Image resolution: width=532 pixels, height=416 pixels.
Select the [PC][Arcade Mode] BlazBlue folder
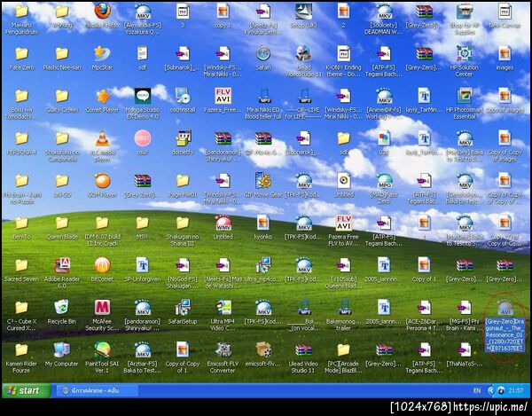tap(343, 350)
